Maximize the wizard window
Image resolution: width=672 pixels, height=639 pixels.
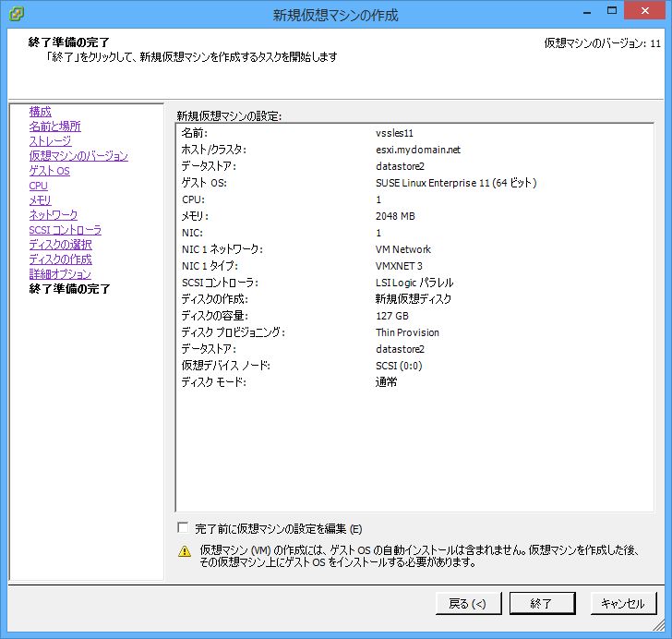click(612, 11)
